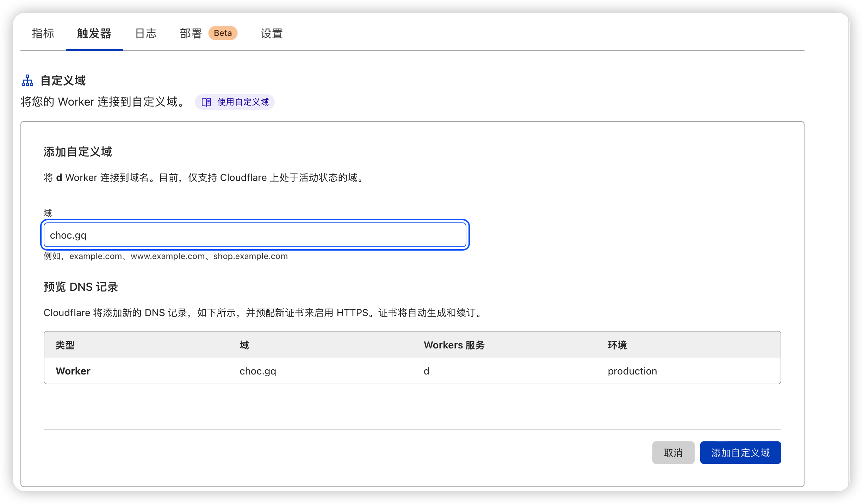
Task: Open the 设置 tab
Action: click(x=271, y=34)
